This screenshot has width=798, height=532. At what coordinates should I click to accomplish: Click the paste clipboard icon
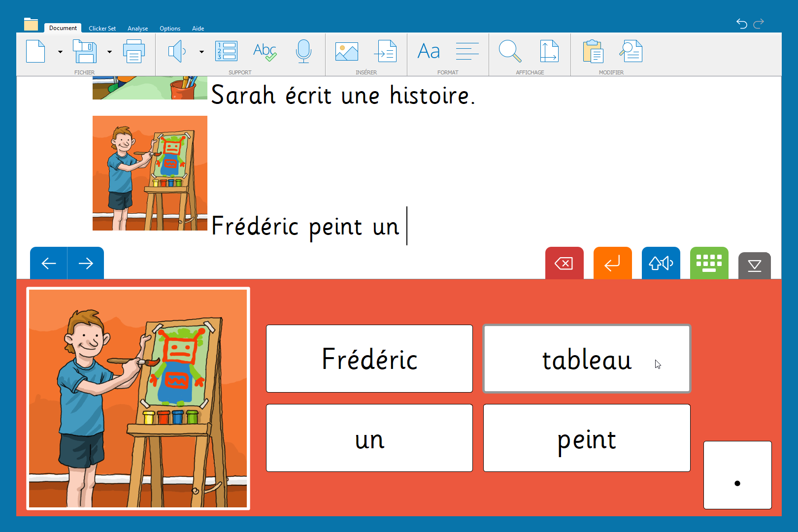coord(593,51)
